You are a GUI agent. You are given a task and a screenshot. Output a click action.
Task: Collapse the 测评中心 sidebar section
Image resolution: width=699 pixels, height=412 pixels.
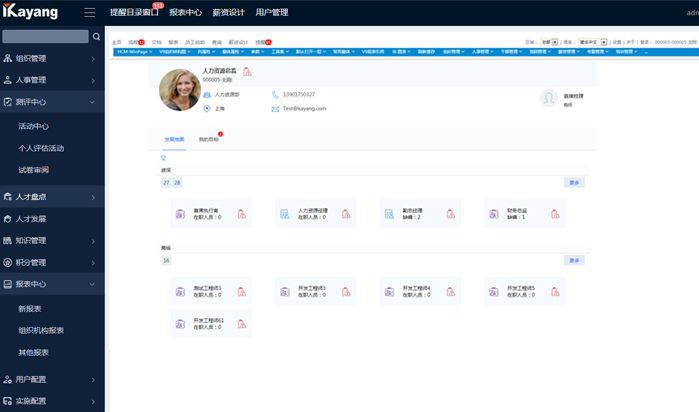tap(92, 102)
